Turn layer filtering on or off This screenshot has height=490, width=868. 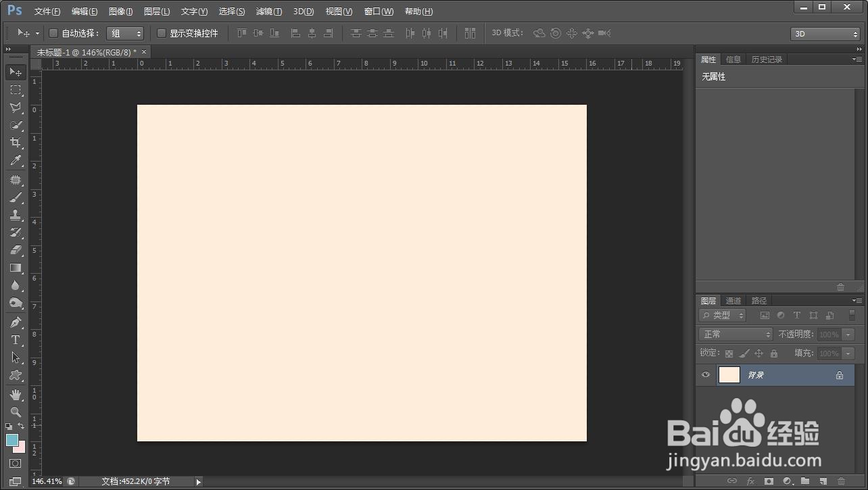[x=852, y=315]
